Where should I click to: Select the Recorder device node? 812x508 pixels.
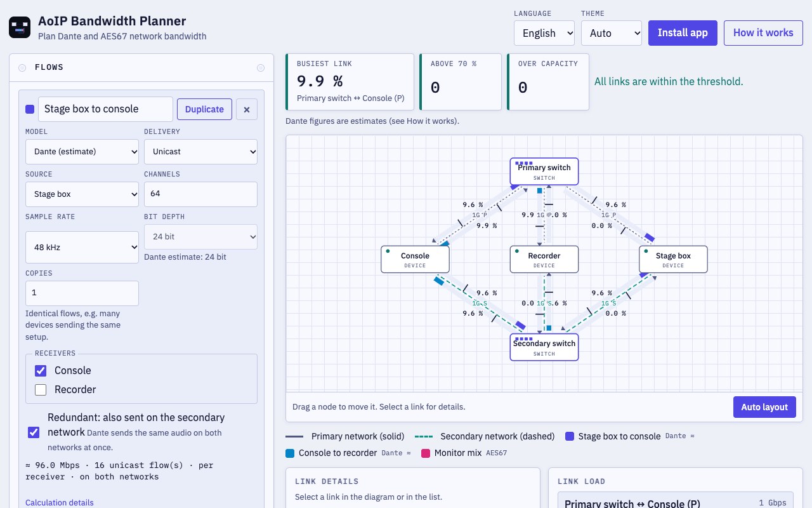[x=544, y=260]
